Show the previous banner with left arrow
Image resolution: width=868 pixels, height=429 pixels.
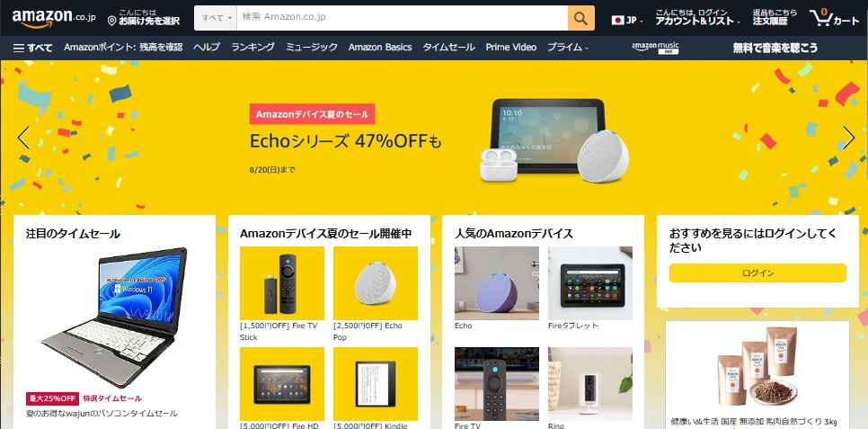coord(23,138)
